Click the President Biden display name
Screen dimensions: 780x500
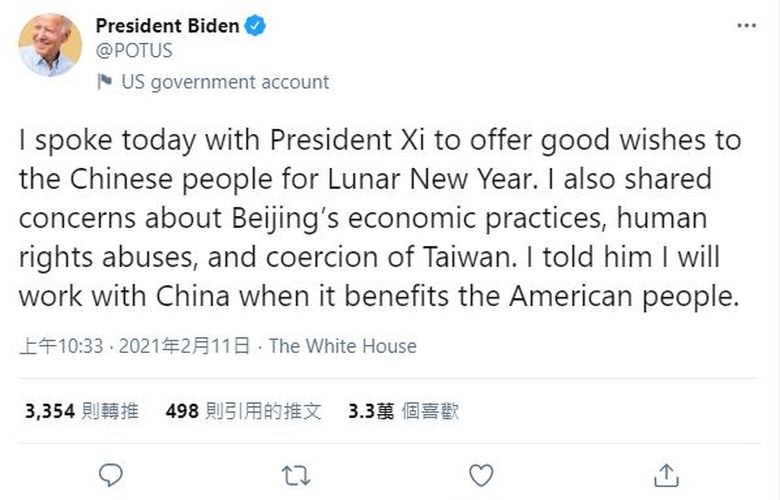coord(167,26)
